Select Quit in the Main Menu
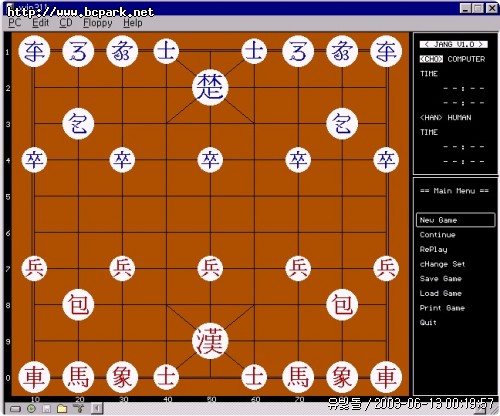Screen dimensions: 500x416 coord(428,322)
